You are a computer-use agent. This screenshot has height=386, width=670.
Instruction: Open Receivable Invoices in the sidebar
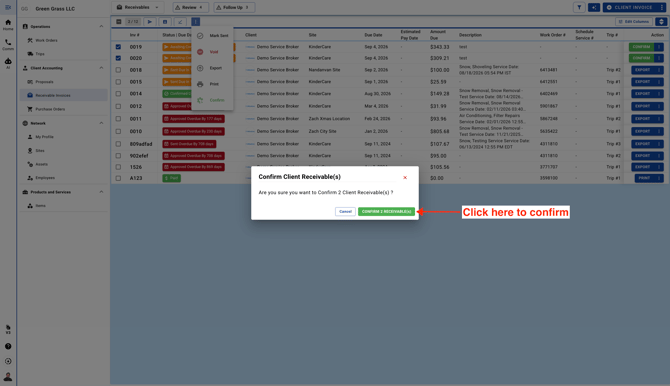point(64,95)
